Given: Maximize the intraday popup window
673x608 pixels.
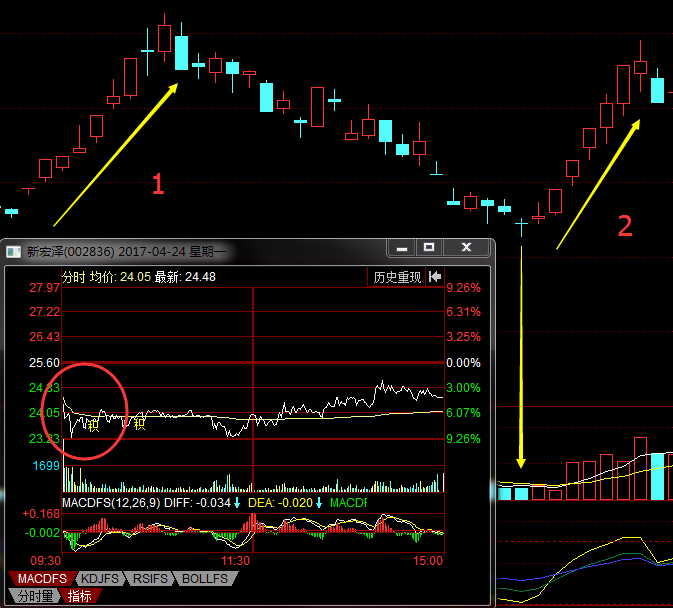Looking at the screenshot, I should click(x=429, y=247).
